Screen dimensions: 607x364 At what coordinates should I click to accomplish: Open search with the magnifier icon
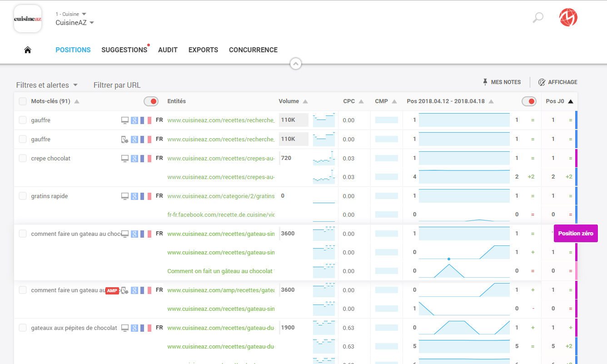coord(538,18)
